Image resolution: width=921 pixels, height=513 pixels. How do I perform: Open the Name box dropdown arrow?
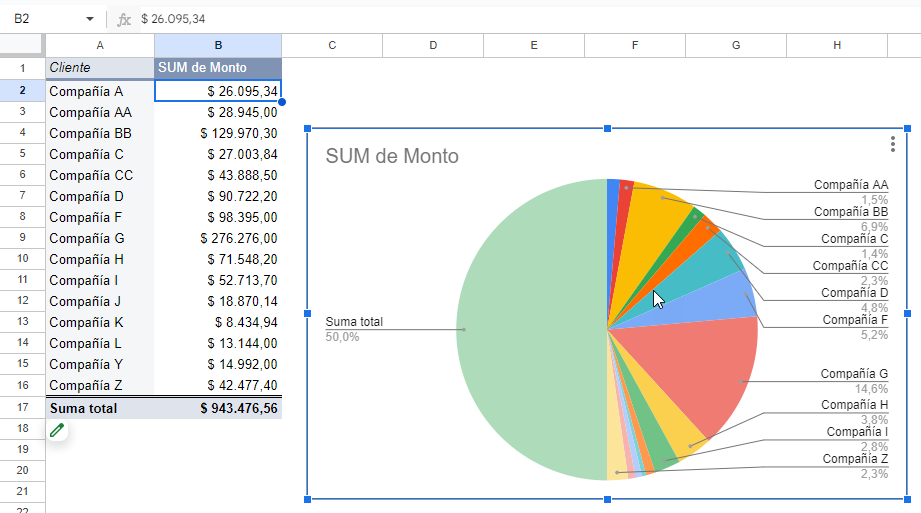(90, 19)
